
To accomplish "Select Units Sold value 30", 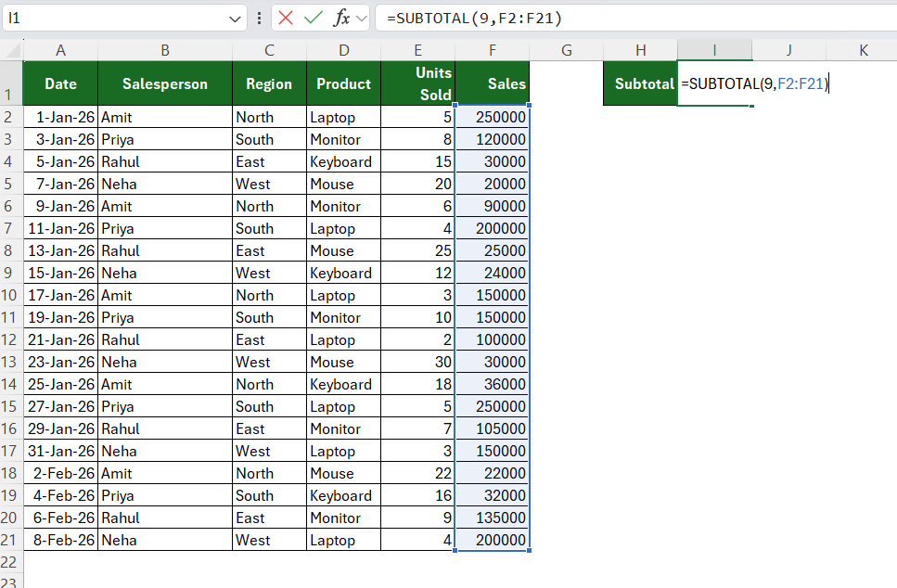I will (x=418, y=362).
